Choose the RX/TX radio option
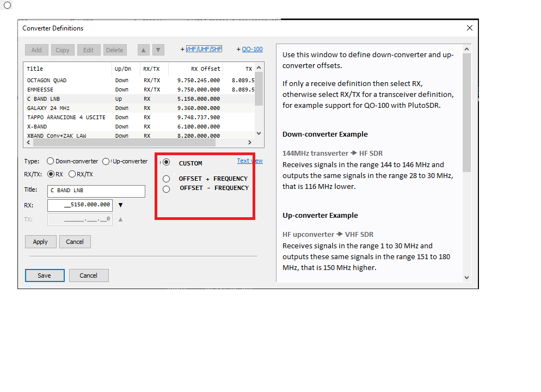 72,174
